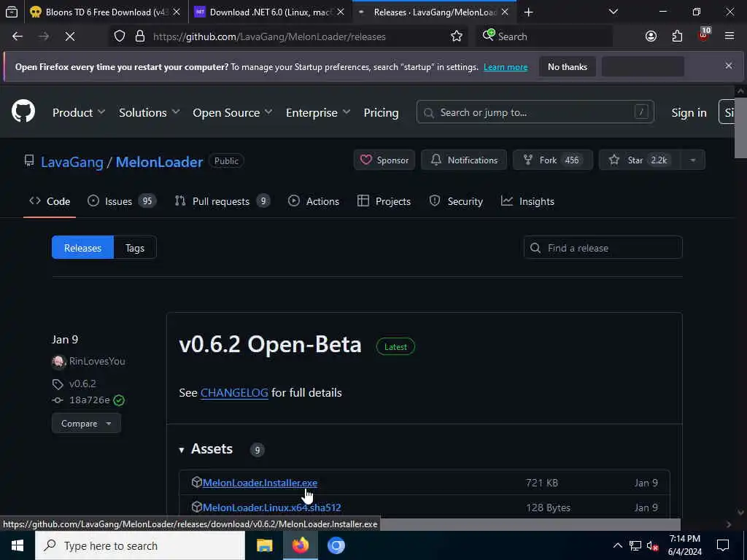
Task: Click the green commit verified checkmark
Action: point(119,400)
